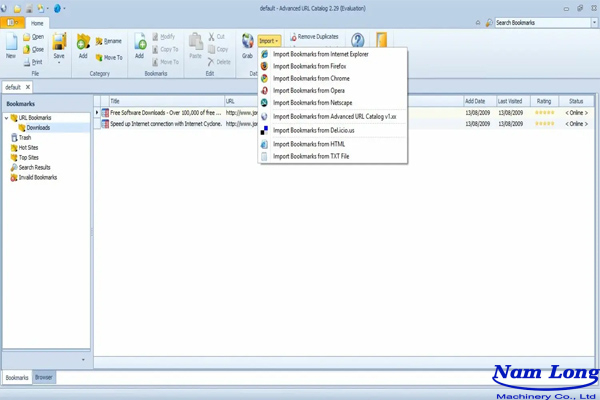
Task: Switch to the Browser tab at bottom
Action: (x=44, y=378)
